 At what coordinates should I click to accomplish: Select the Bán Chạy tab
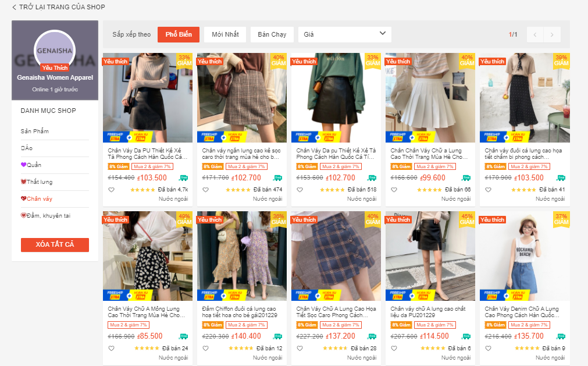tap(272, 34)
